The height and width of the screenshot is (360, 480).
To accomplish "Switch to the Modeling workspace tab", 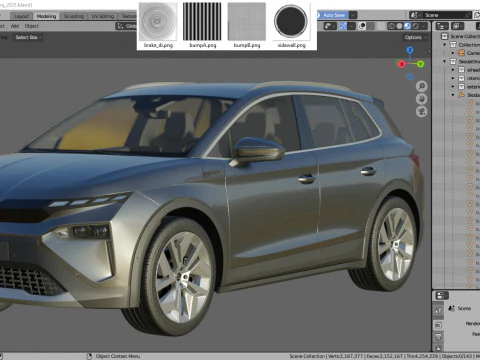I will [x=46, y=16].
